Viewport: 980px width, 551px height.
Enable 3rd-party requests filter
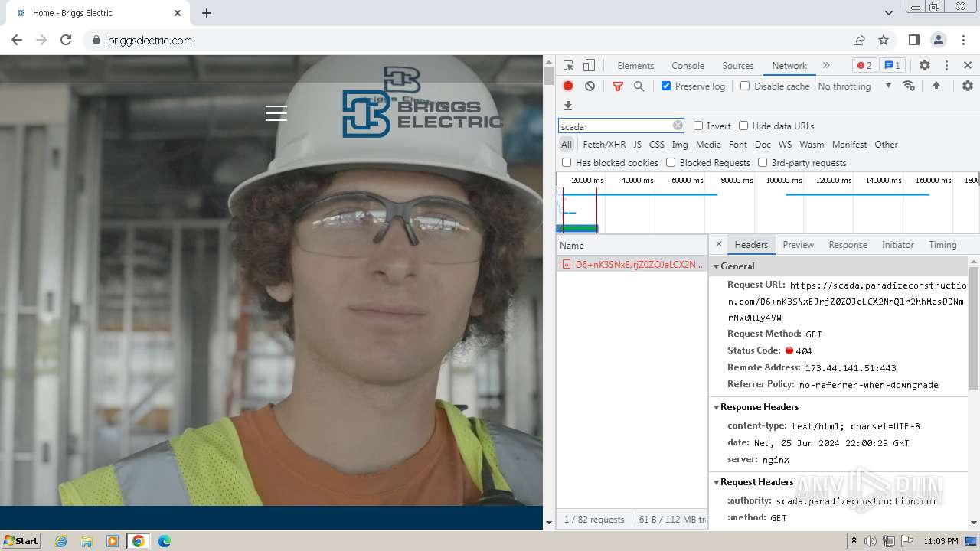click(x=763, y=162)
